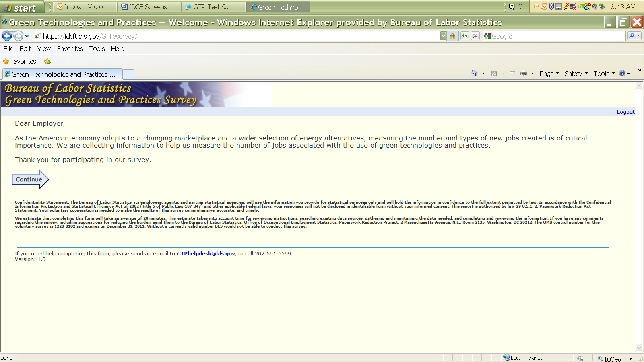Click the 100% zoom level button

[609, 358]
